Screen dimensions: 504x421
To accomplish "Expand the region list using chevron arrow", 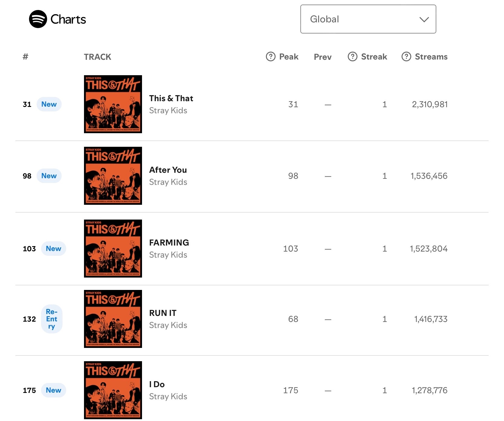I will tap(424, 20).
